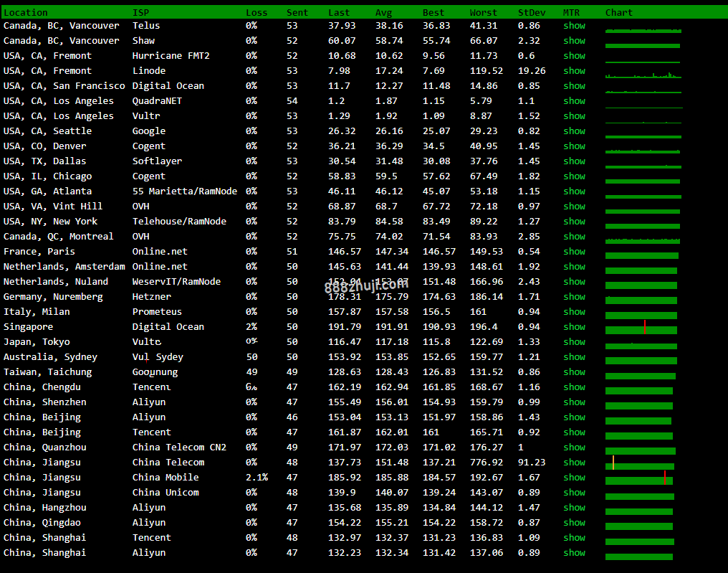This screenshot has height=573, width=728.
Task: Open show link for Atlanta RamNode row
Action: [575, 191]
